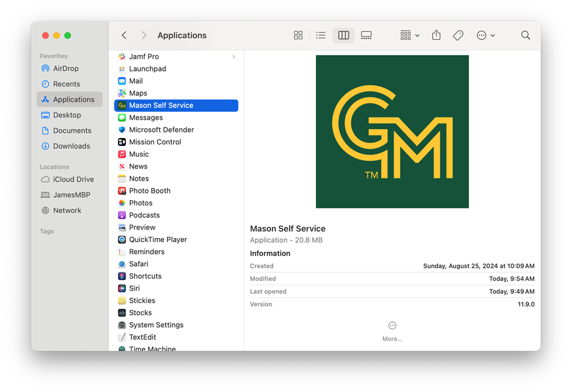The image size is (572, 392).
Task: Open Recents in the sidebar
Action: (x=69, y=84)
